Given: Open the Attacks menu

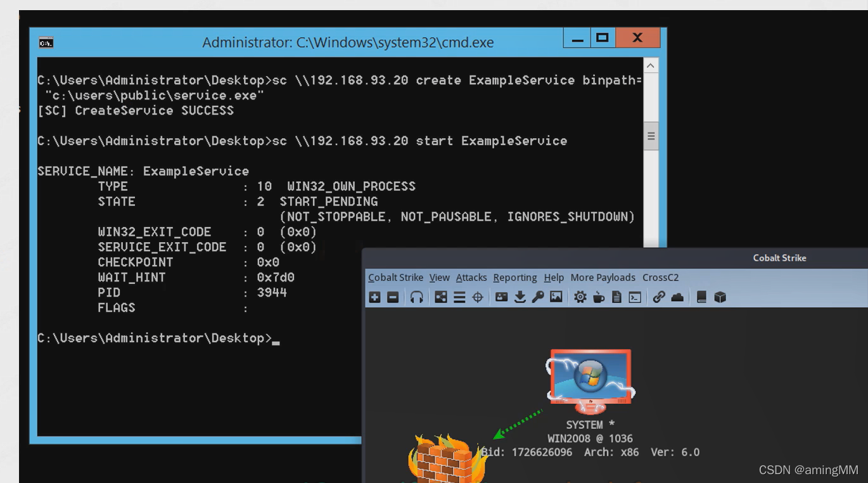Looking at the screenshot, I should (471, 278).
